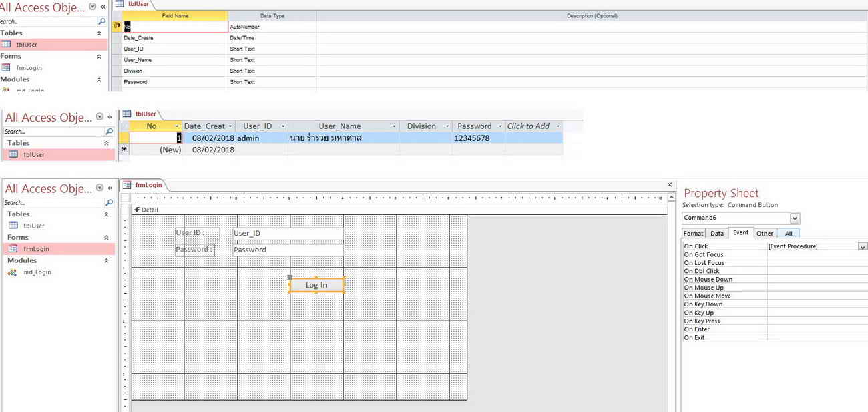The image size is (868, 412).
Task: Open the Password column filter dropdown in the datasheet
Action: point(500,126)
